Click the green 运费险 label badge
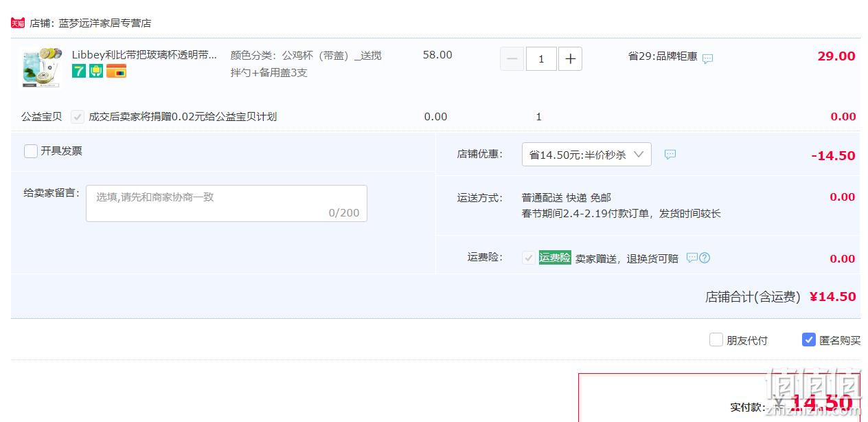This screenshot has width=868, height=422. coord(555,258)
